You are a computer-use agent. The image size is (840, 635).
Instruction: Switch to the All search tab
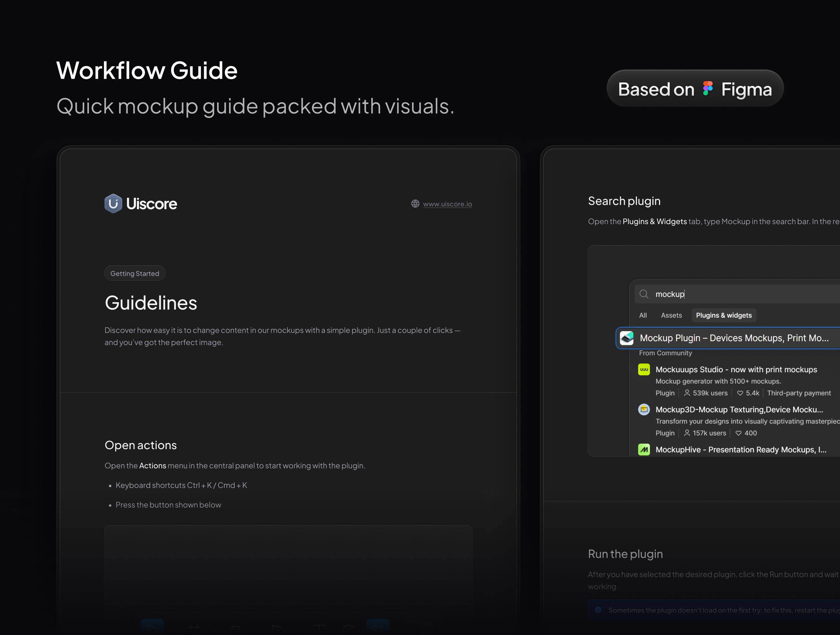tap(643, 315)
